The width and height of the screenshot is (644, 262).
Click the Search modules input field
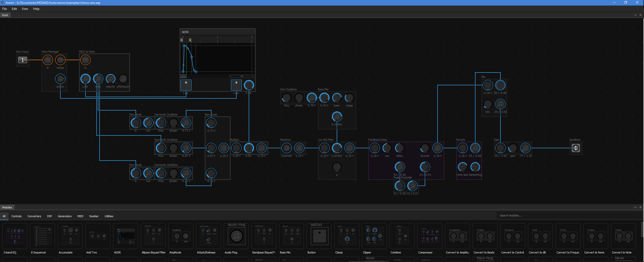[569, 215]
